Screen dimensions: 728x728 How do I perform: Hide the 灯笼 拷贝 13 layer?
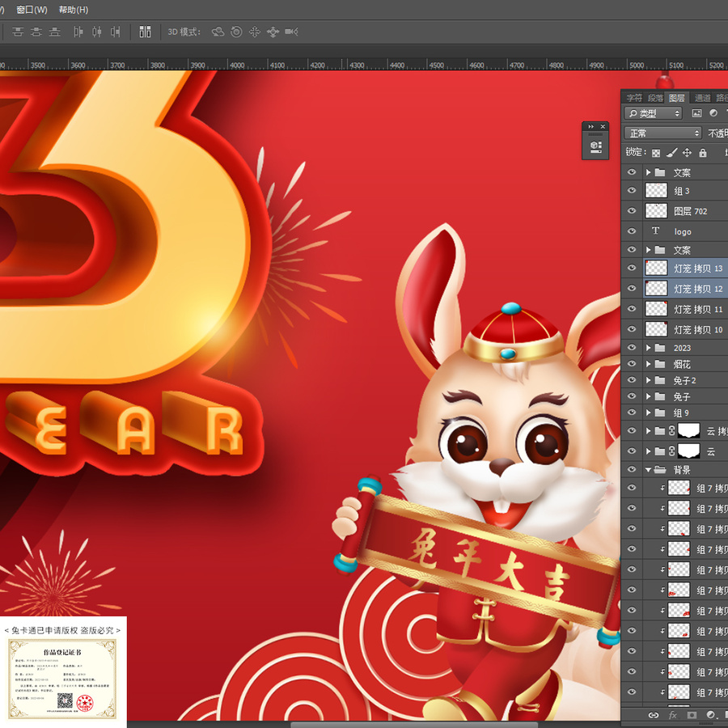pyautogui.click(x=632, y=268)
